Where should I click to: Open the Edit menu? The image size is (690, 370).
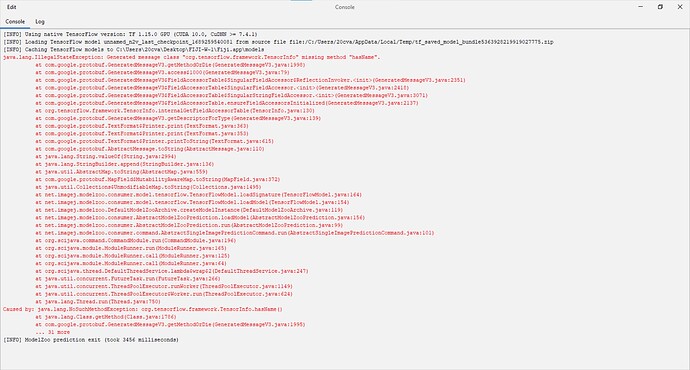pos(11,7)
